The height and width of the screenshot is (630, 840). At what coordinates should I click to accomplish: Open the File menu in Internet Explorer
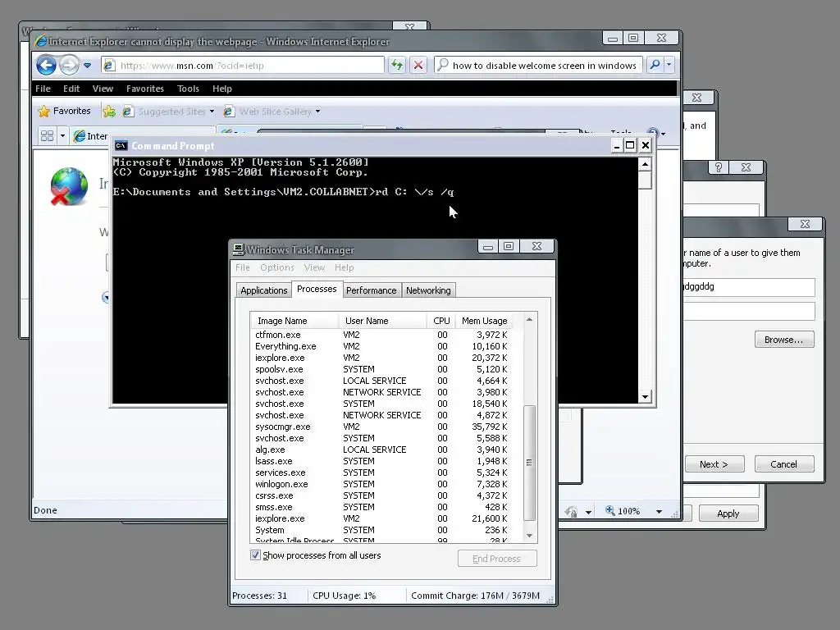click(x=43, y=89)
